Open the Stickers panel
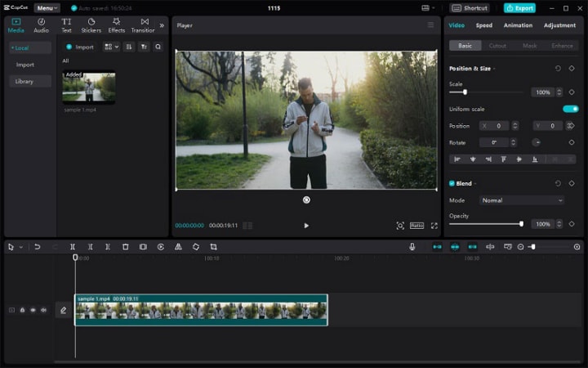The image size is (588, 368). pyautogui.click(x=91, y=25)
